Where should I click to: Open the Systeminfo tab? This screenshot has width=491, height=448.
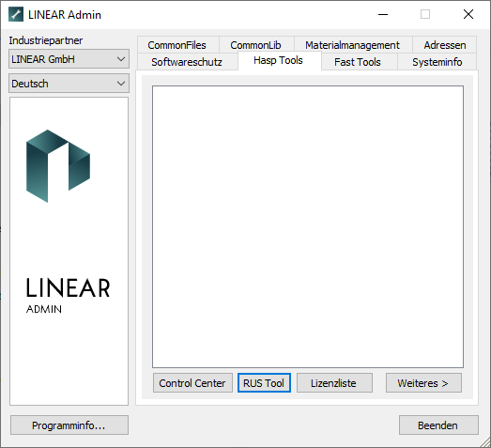(437, 62)
